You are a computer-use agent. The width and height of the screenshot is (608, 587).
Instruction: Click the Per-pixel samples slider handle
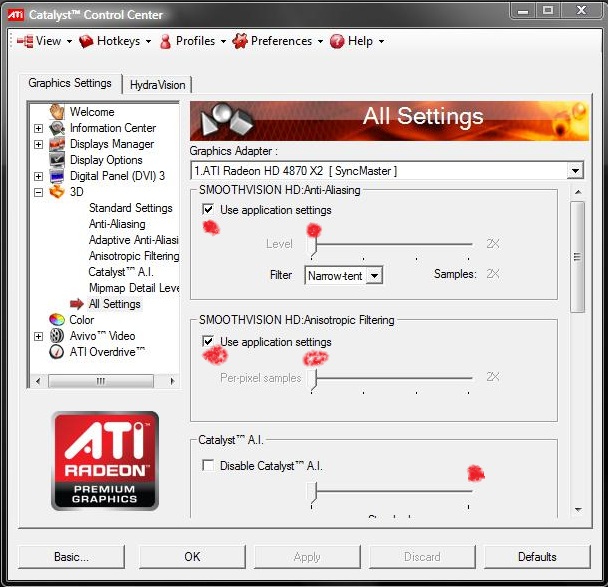point(313,380)
